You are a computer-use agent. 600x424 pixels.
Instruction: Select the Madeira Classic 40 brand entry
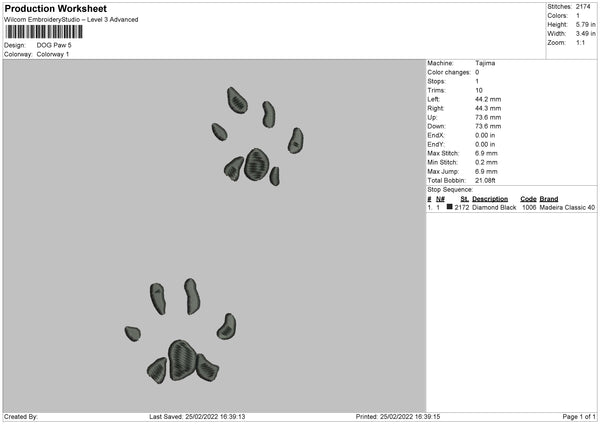(x=567, y=207)
